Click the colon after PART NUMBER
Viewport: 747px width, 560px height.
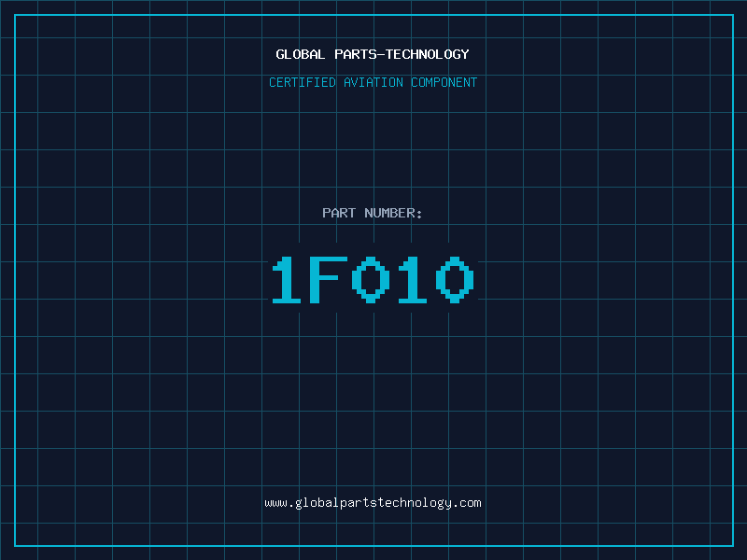coord(418,214)
